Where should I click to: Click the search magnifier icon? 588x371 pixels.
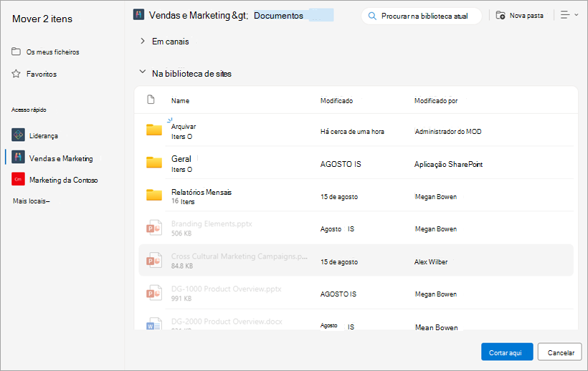[x=372, y=16]
